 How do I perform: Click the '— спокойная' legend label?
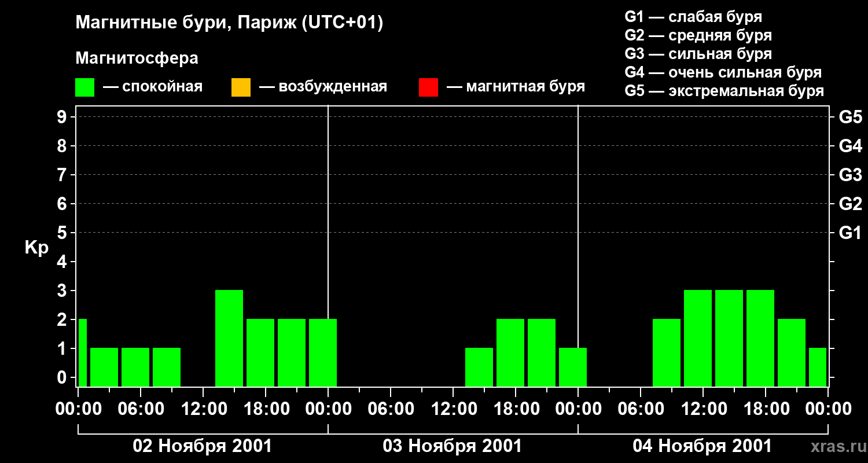[x=153, y=87]
